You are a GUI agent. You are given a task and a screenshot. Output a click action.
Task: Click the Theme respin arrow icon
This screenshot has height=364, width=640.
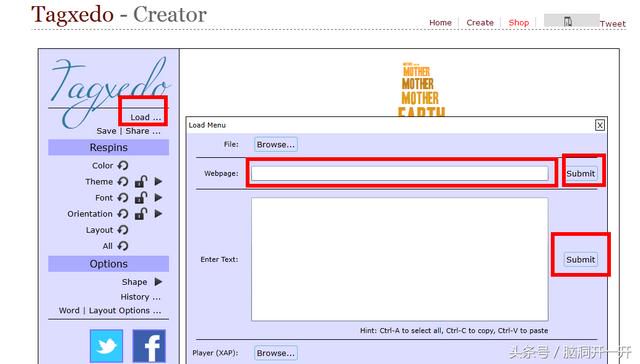pyautogui.click(x=123, y=182)
